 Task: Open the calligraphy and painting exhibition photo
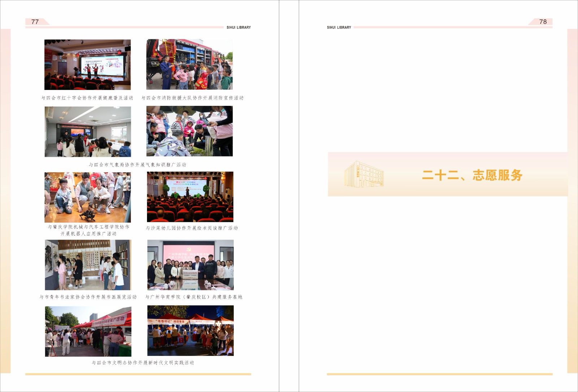pyautogui.click(x=88, y=265)
